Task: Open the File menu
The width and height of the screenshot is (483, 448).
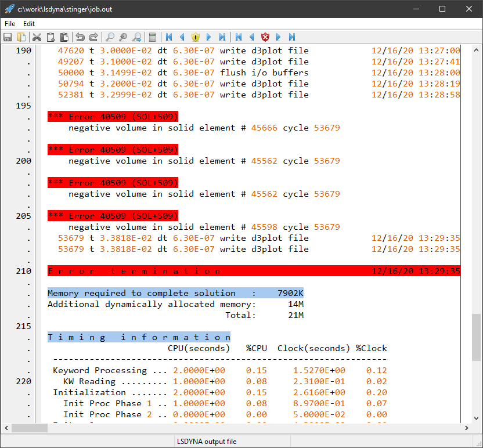Action: pos(10,24)
